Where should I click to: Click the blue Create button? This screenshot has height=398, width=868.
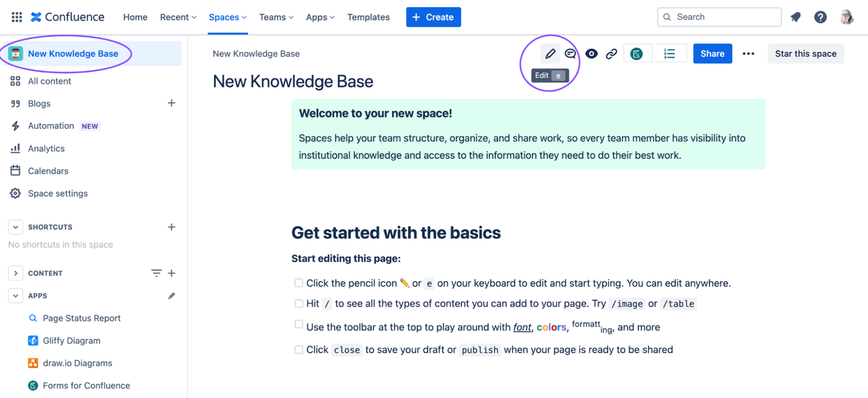click(x=433, y=17)
